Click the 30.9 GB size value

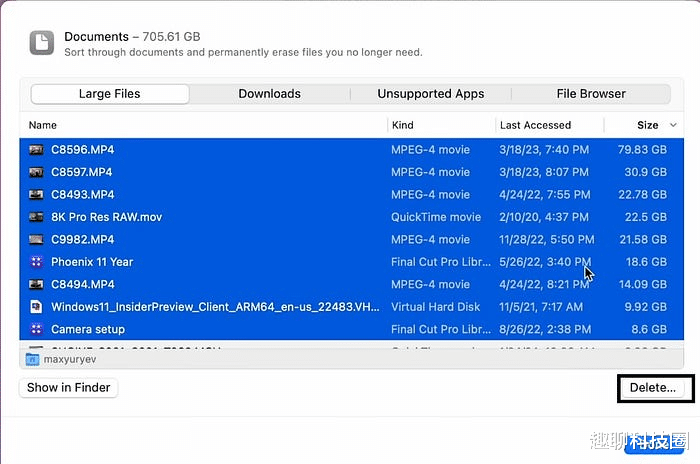[x=646, y=172]
